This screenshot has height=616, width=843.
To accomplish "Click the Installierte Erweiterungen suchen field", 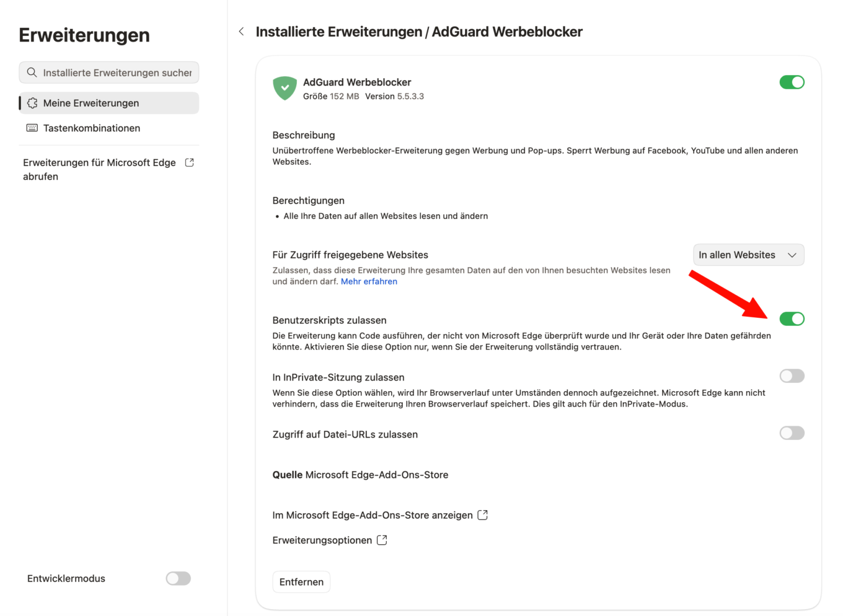I will [109, 73].
